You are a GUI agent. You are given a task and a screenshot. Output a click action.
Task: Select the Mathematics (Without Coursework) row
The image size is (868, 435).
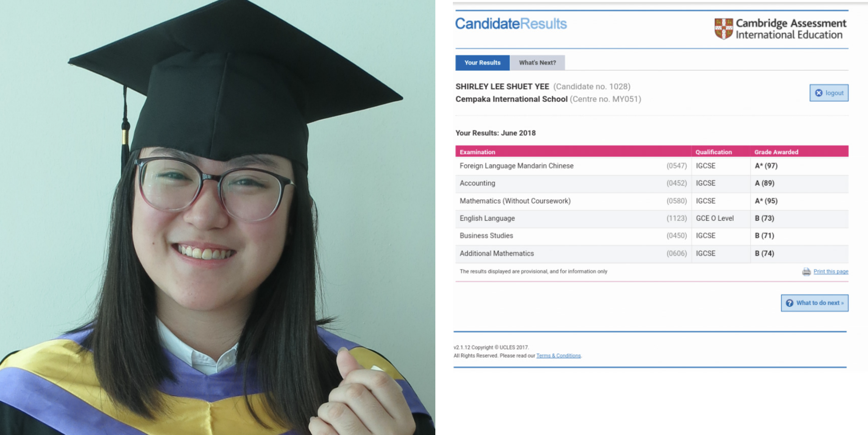tap(652, 201)
